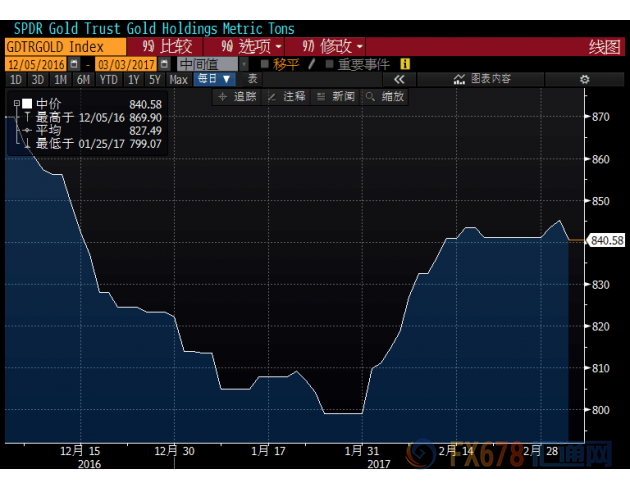
Task: Toggle 中价 series white legend box
Action: click(27, 104)
